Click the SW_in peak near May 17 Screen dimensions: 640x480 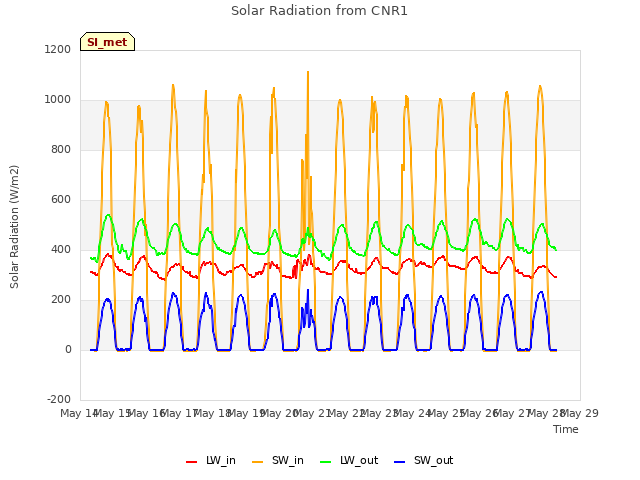click(173, 86)
